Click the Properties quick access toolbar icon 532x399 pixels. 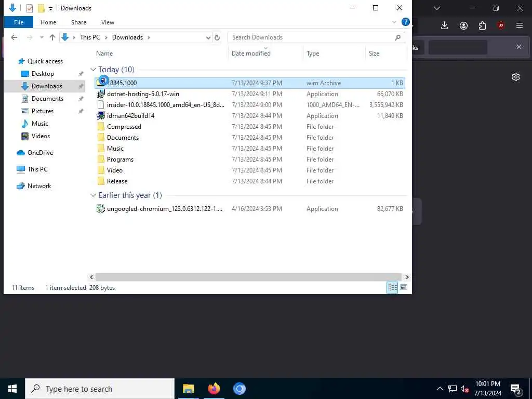(30, 8)
